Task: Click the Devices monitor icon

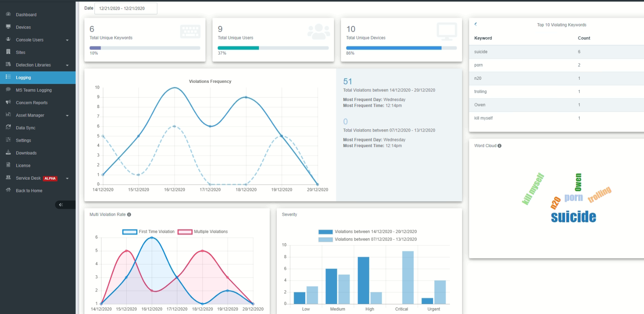Action: [x=8, y=27]
